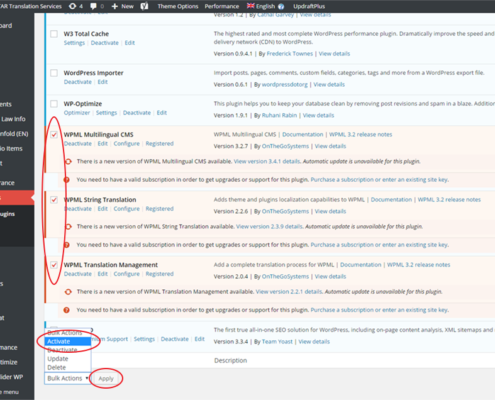Click subscription warning icon under WPML Translation Management
Screen dimensions: 495x400
(67, 310)
